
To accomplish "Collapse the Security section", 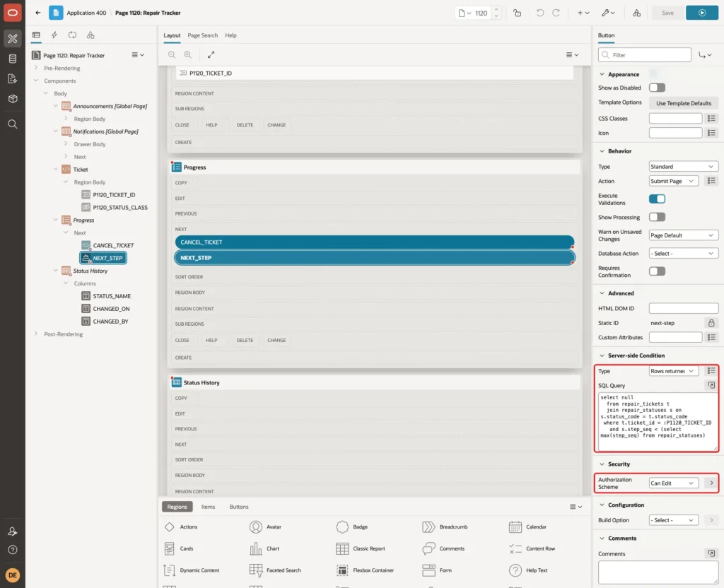I will pyautogui.click(x=602, y=464).
